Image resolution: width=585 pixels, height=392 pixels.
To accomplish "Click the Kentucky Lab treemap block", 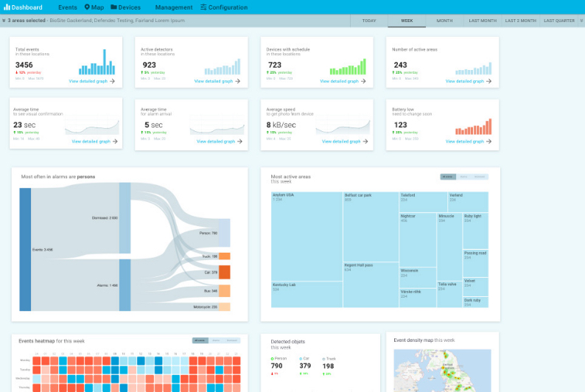I will pos(306,294).
